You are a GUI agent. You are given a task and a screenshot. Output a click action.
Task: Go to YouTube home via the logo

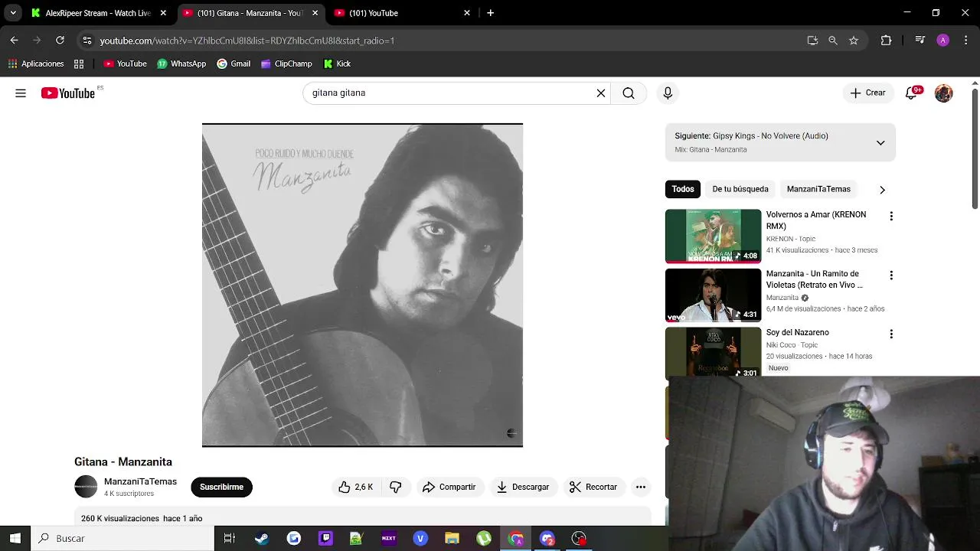point(68,93)
